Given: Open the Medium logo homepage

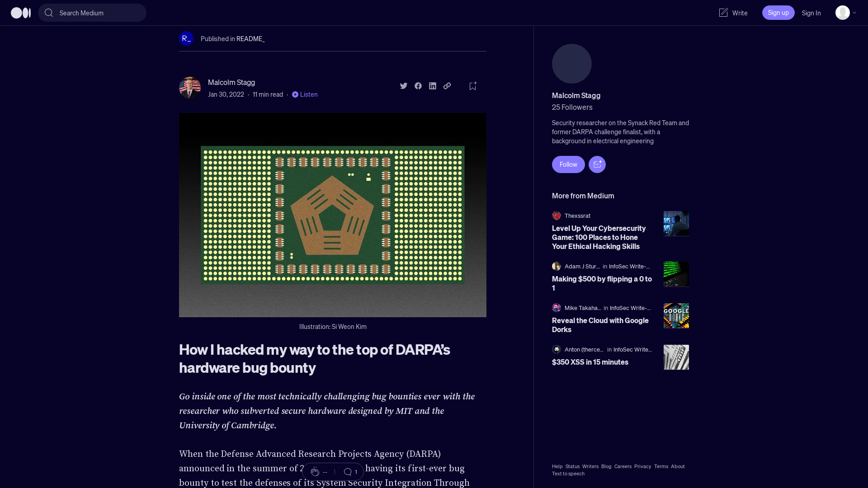Looking at the screenshot, I should coord(21,13).
